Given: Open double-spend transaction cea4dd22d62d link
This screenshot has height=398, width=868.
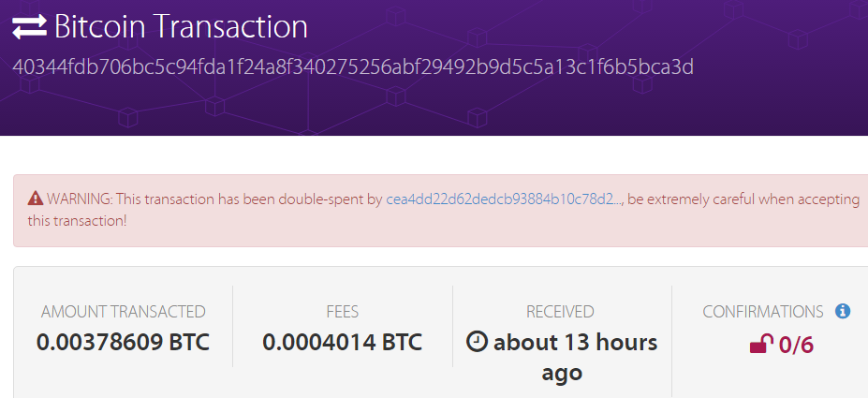Looking at the screenshot, I should (504, 199).
